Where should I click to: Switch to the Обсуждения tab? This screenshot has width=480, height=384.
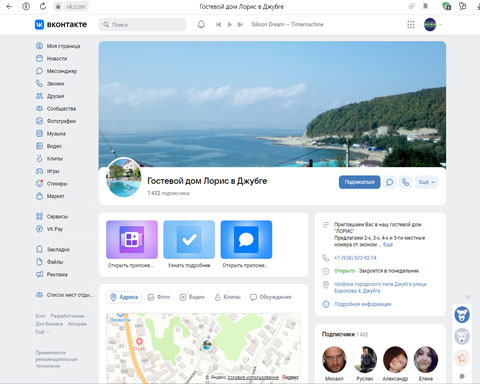(x=271, y=297)
